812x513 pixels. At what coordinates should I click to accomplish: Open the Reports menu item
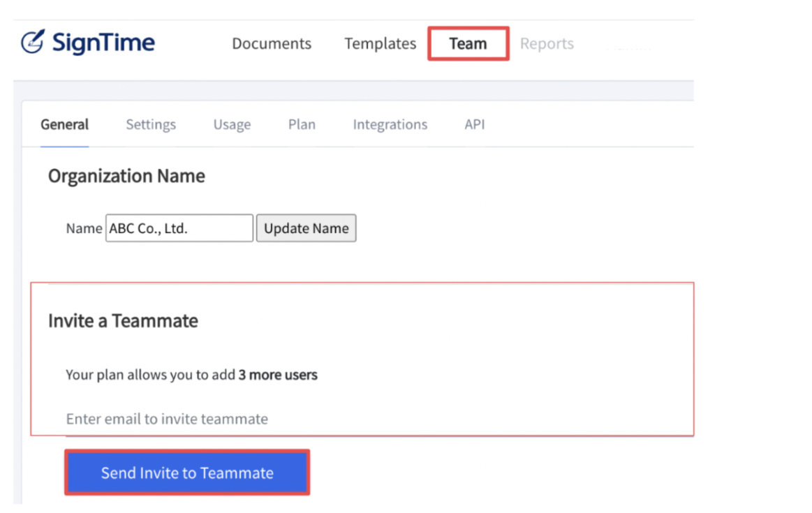[547, 44]
